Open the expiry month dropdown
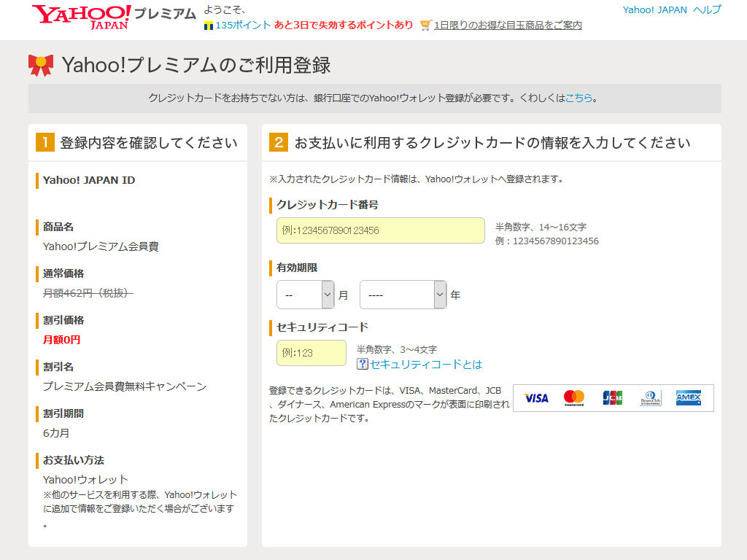The image size is (747, 560). pyautogui.click(x=306, y=295)
